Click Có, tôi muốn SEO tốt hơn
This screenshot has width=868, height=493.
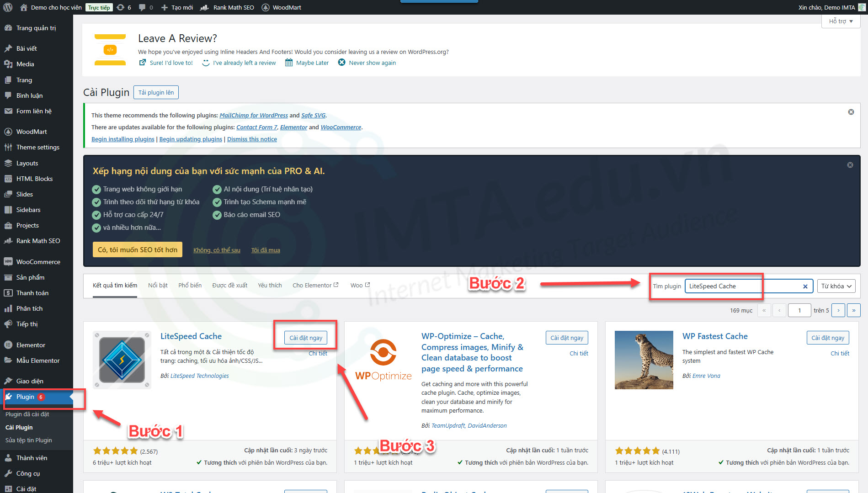click(138, 249)
